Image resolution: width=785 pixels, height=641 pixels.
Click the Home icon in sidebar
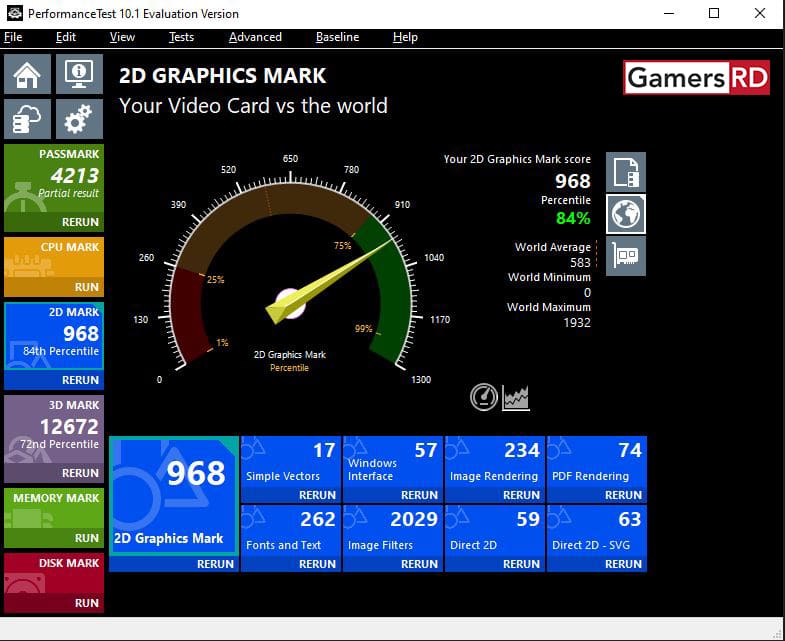pos(28,75)
